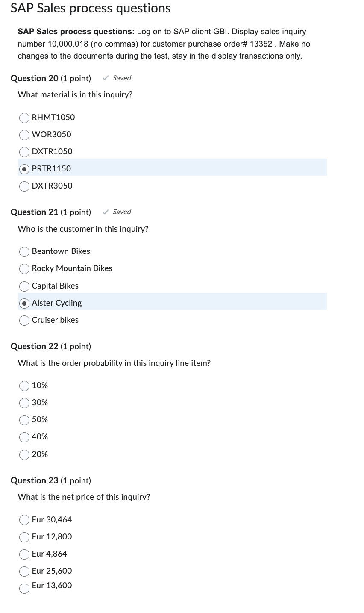Select 10% order probability
Screen dimensions: 364x613
tap(24, 386)
